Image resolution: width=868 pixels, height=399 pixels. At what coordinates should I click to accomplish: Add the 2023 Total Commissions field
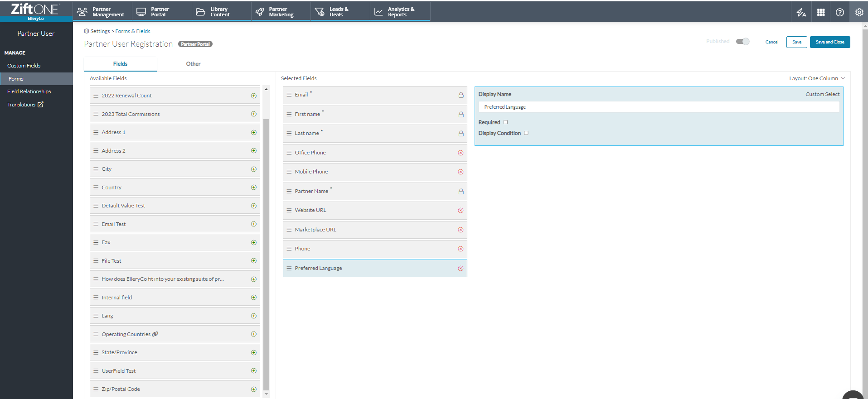point(254,114)
